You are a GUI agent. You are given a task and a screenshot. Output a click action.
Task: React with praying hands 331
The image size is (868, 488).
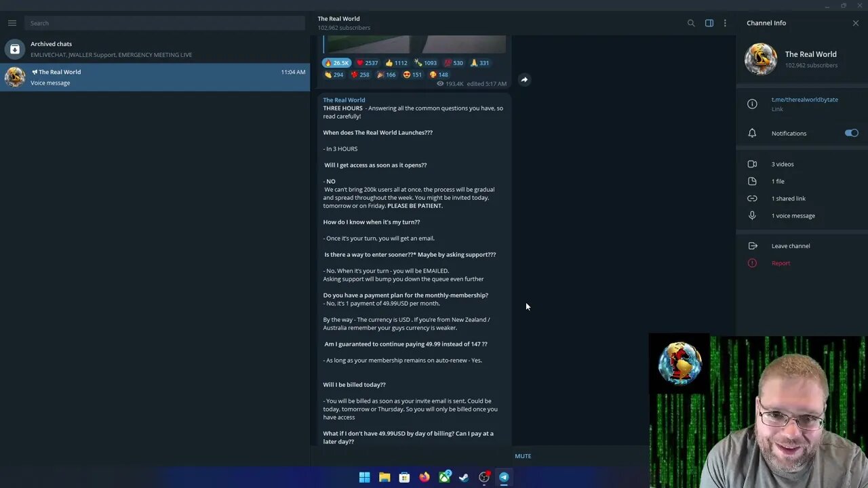[479, 63]
